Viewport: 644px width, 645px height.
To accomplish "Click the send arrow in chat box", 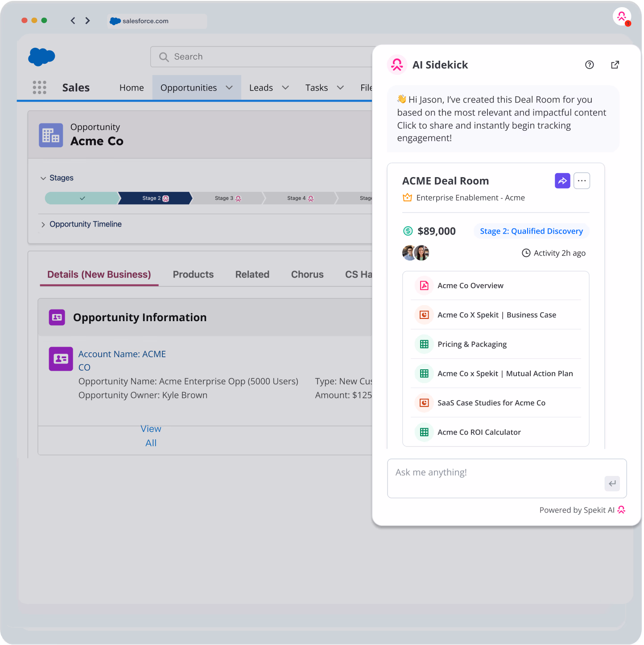I will coord(612,484).
